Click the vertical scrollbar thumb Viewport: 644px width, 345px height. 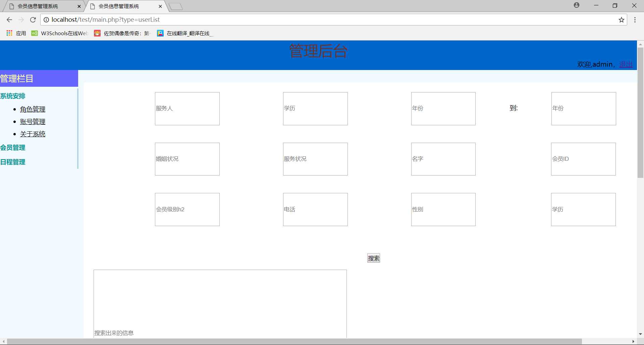pyautogui.click(x=640, y=113)
